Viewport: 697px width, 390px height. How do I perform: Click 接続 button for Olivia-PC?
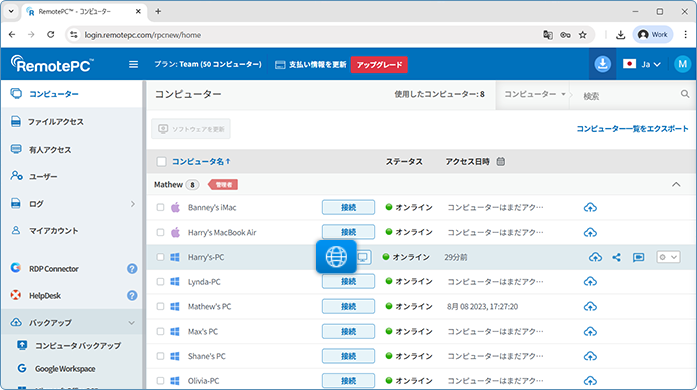click(x=348, y=381)
